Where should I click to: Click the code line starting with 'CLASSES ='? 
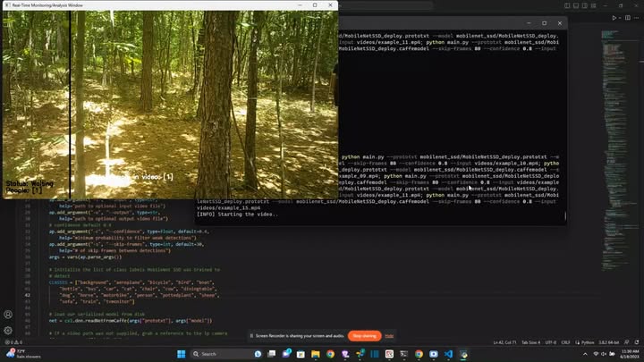click(131, 282)
